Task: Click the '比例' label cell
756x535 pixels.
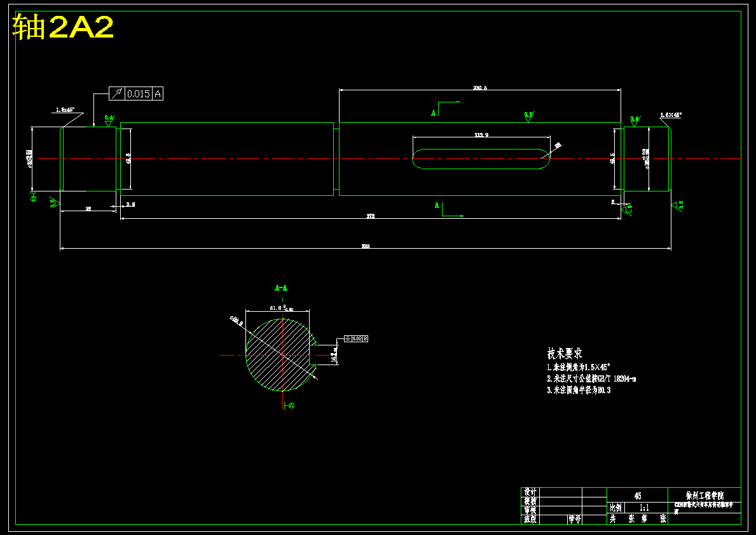Action: [615, 508]
